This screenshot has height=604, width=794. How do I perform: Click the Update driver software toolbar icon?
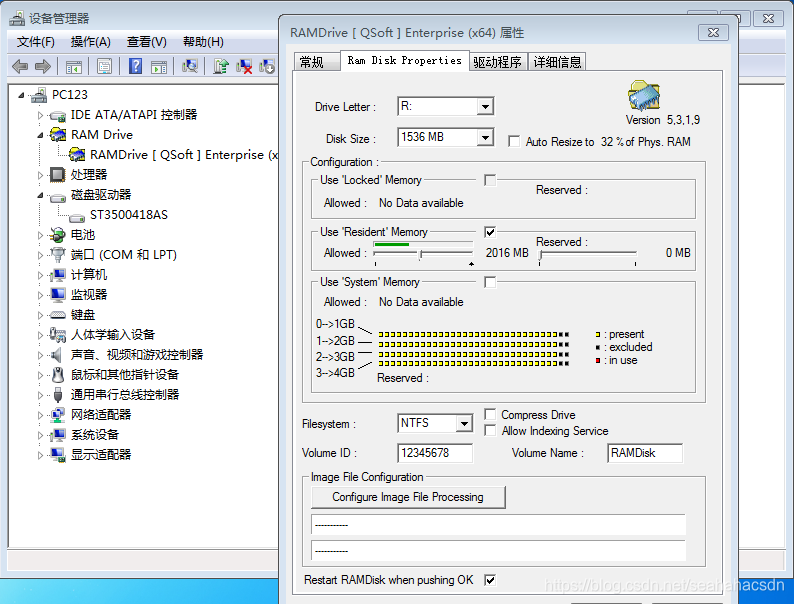tap(221, 66)
